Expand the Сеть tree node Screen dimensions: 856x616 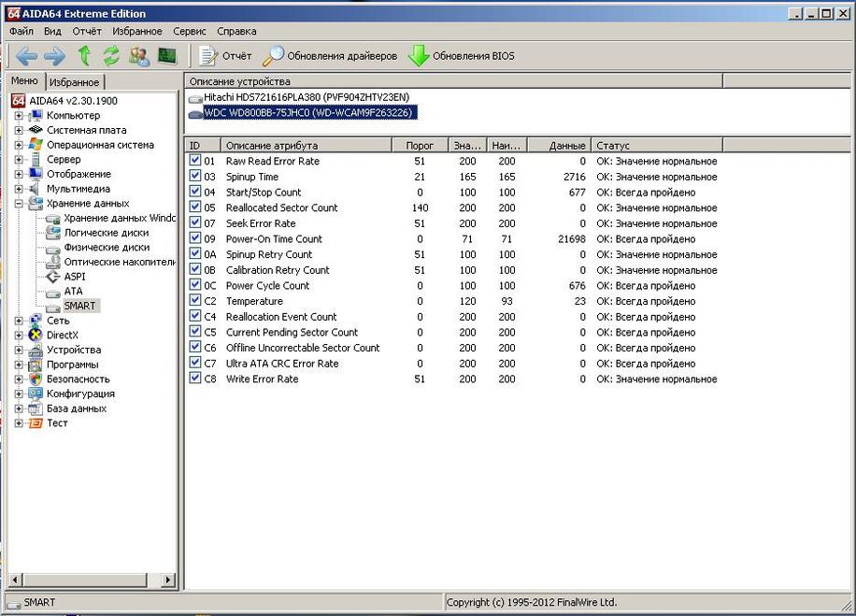pos(19,321)
